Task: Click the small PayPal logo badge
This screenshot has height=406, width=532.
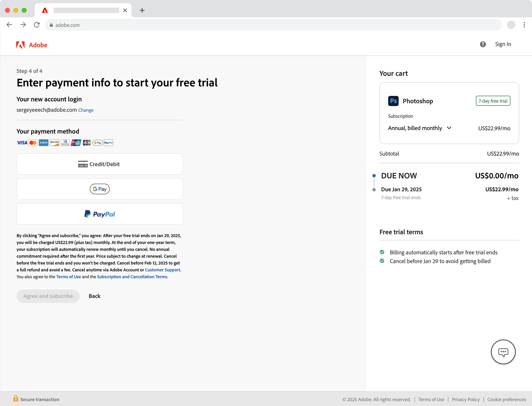Action: 108,143
